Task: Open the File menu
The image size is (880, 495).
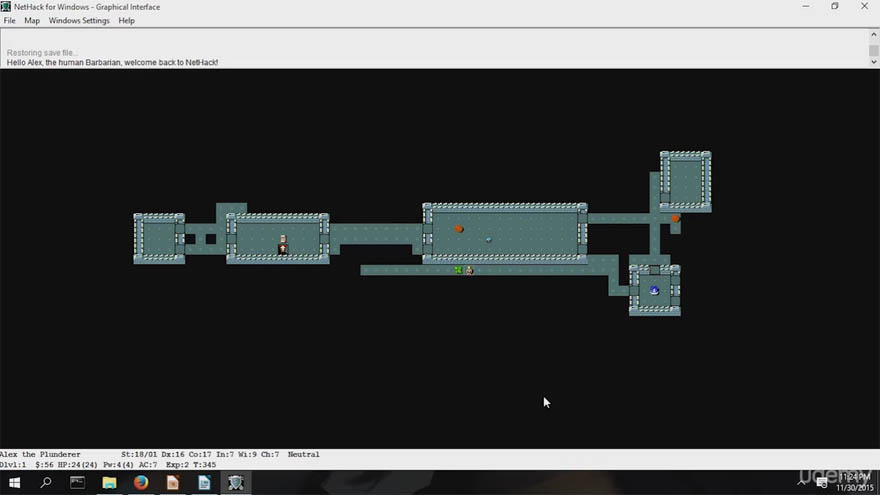Action: click(x=10, y=21)
